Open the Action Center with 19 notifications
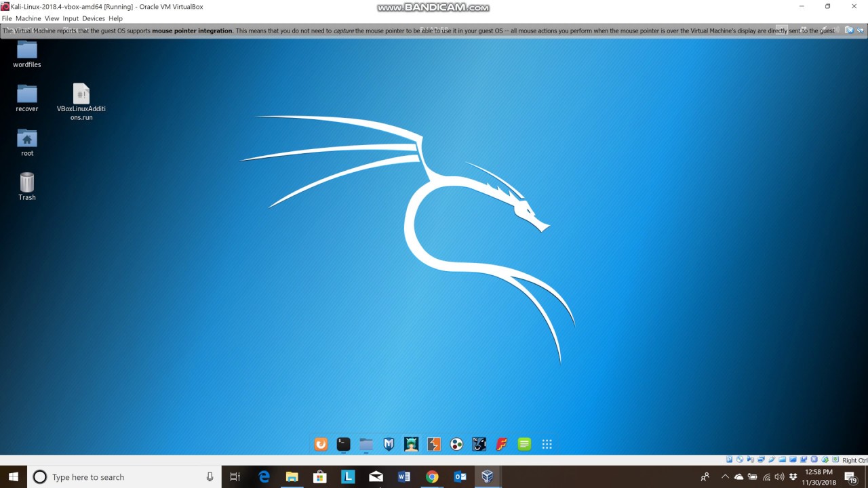The width and height of the screenshot is (868, 488). [851, 477]
